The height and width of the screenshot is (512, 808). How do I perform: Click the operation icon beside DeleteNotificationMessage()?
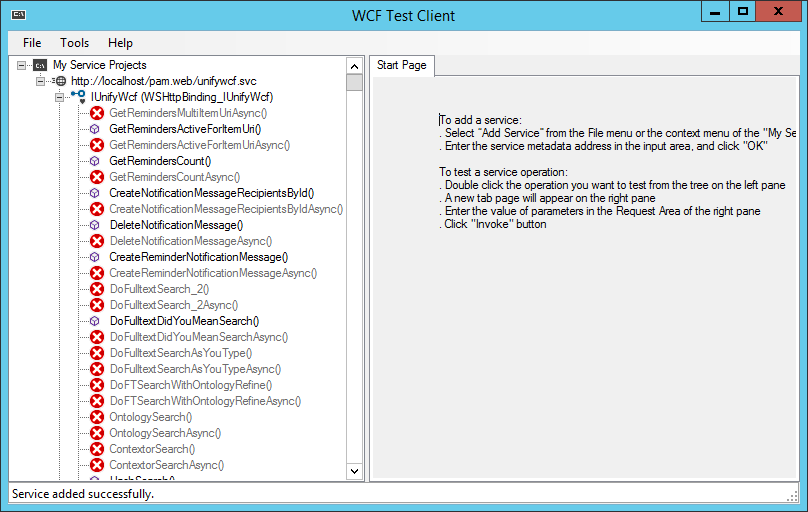tap(95, 225)
